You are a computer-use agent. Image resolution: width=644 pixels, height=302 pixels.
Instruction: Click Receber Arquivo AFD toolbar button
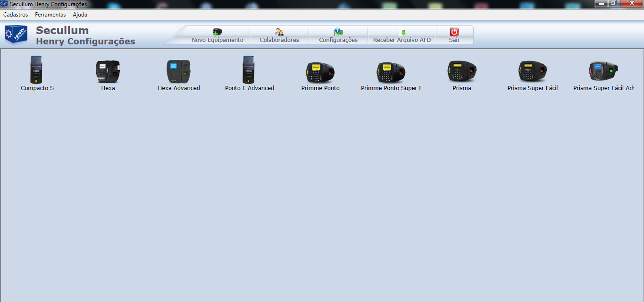point(402,36)
